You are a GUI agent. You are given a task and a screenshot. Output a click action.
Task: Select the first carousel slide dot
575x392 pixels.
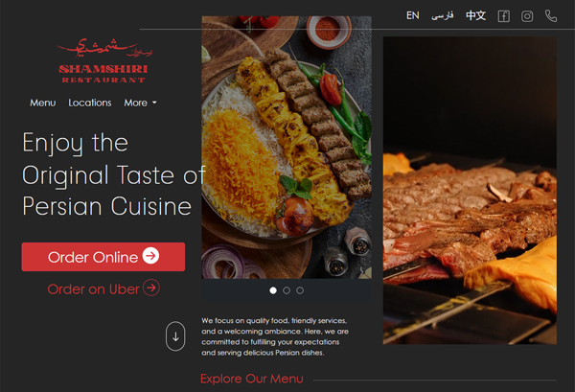(x=273, y=290)
